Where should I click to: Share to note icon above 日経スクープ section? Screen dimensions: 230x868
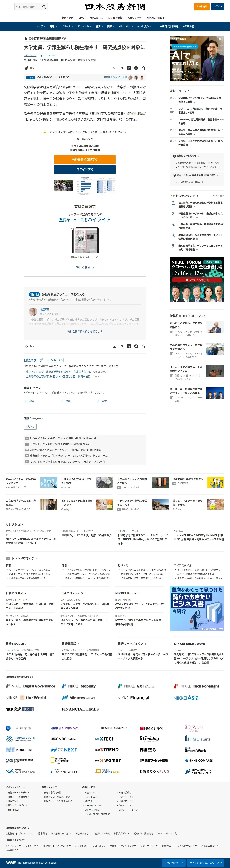[x=122, y=346]
